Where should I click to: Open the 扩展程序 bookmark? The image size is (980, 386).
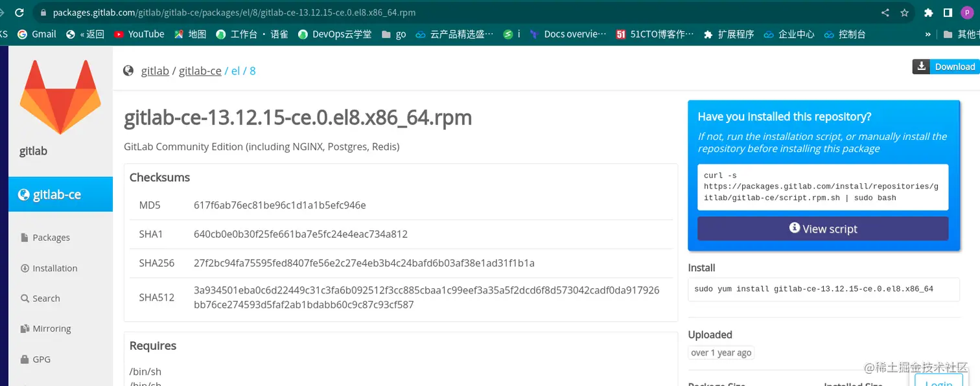tap(729, 34)
